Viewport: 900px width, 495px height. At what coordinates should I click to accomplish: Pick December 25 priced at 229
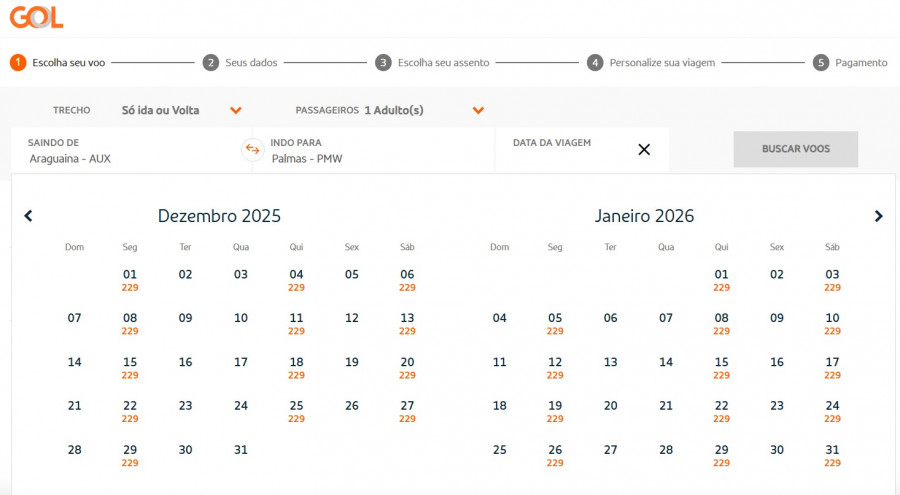pos(296,411)
